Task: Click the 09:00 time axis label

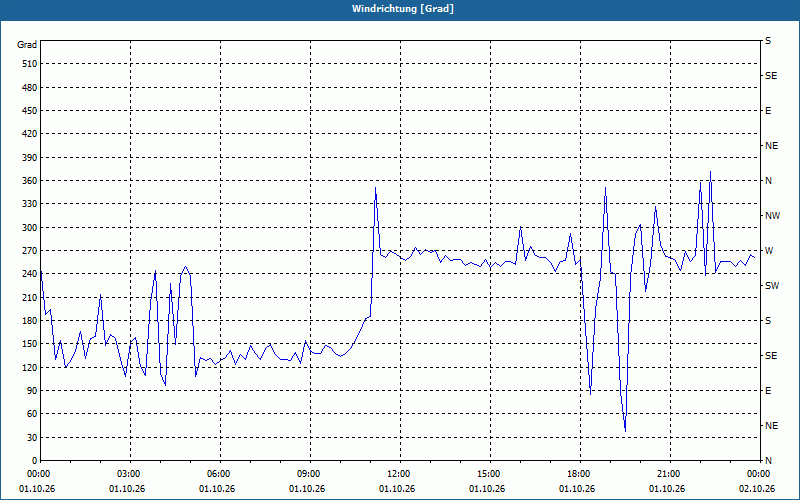Action: [x=311, y=474]
